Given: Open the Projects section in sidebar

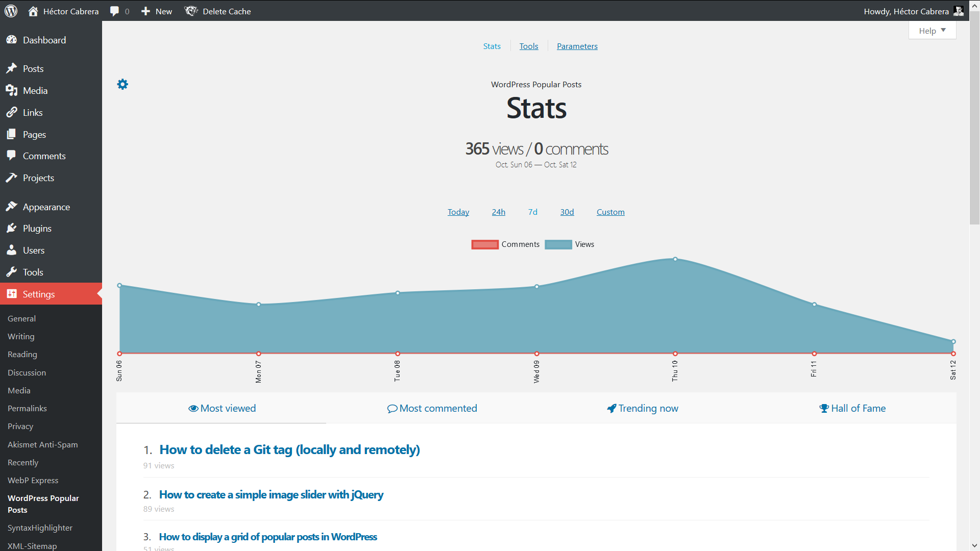Looking at the screenshot, I should pyautogui.click(x=38, y=178).
